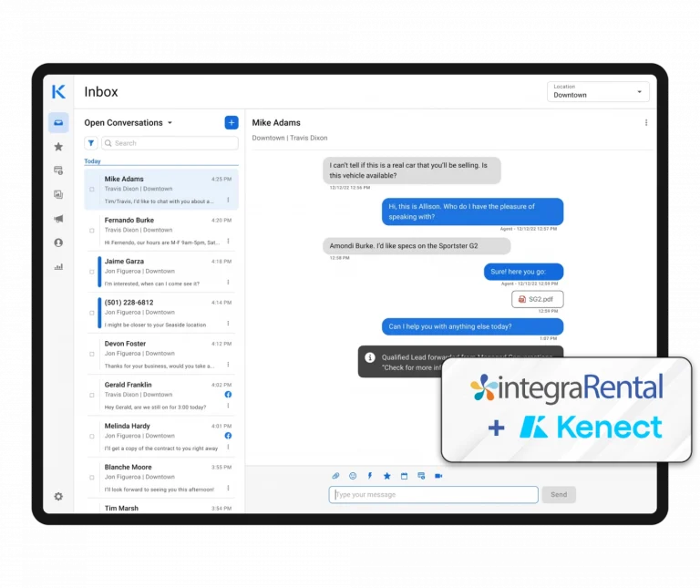Click the filter funnel icon

(x=91, y=143)
